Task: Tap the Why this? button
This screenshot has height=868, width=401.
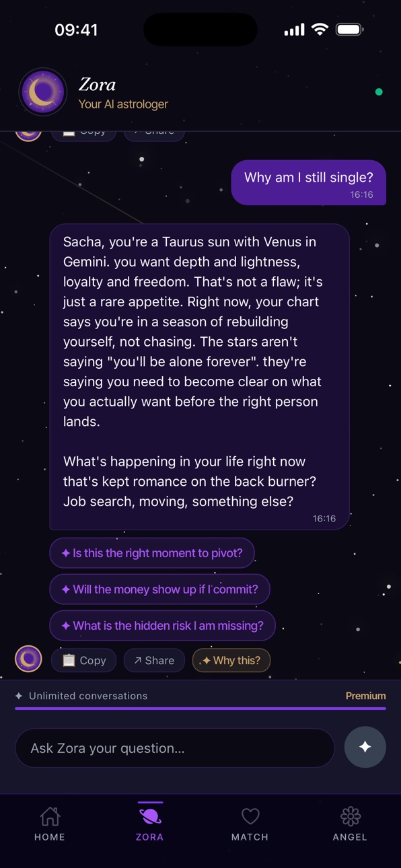Action: point(231,661)
